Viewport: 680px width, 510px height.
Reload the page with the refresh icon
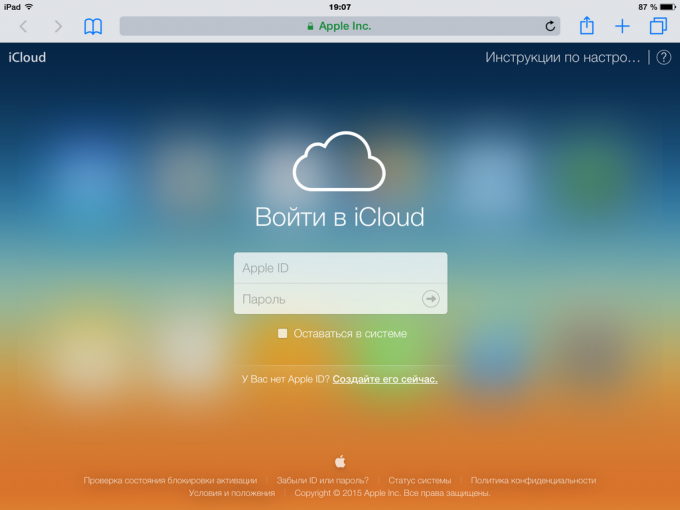(x=550, y=26)
